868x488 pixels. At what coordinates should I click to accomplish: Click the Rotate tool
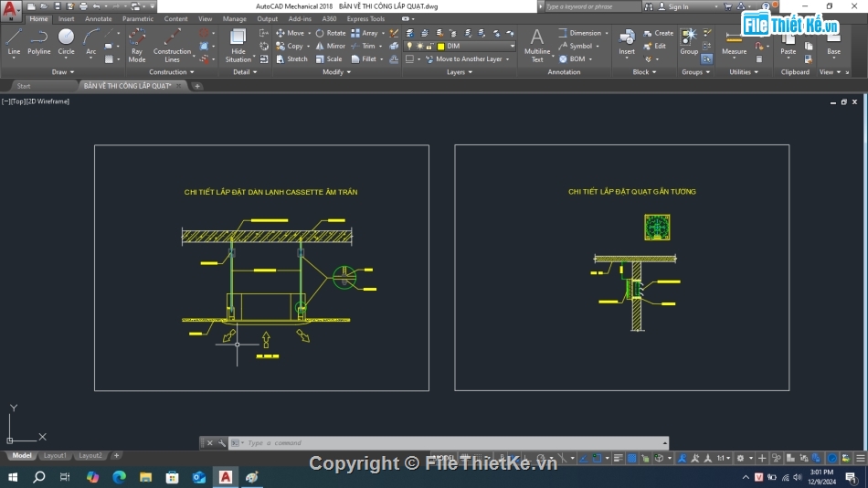pyautogui.click(x=331, y=33)
